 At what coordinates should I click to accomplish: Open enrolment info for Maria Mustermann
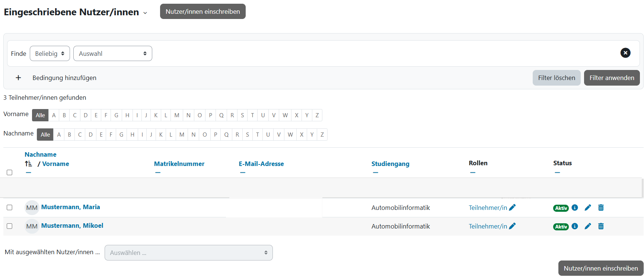(575, 208)
